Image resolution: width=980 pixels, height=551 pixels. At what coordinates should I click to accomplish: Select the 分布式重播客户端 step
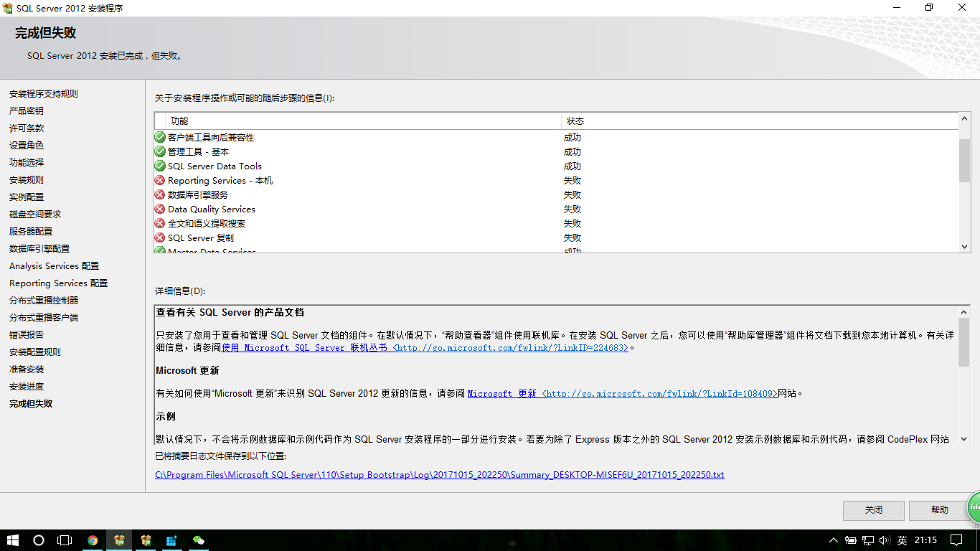[x=44, y=318]
